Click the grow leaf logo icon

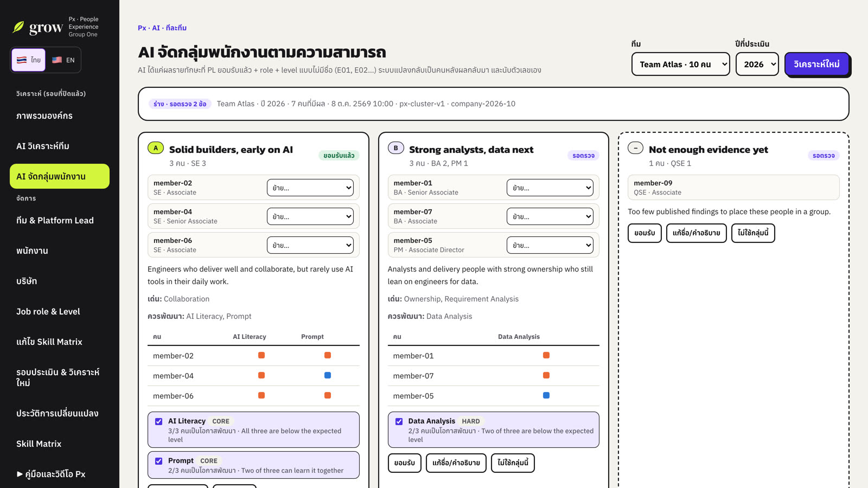point(18,27)
